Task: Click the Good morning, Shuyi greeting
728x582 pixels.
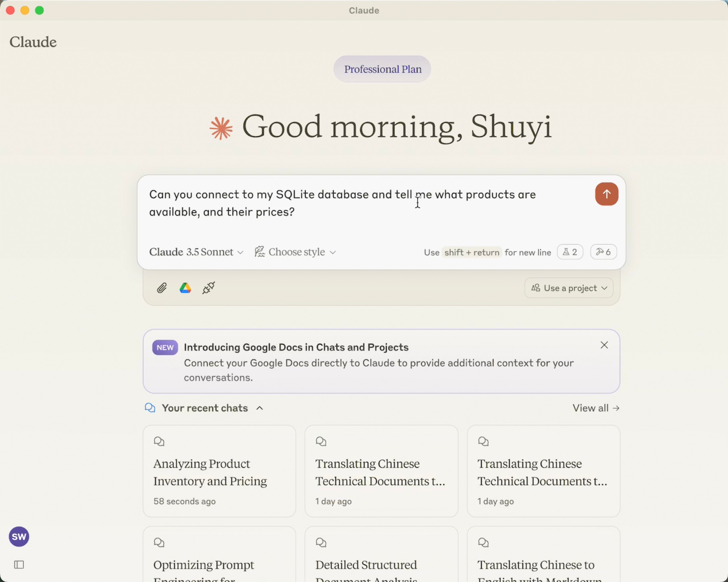Action: tap(397, 128)
